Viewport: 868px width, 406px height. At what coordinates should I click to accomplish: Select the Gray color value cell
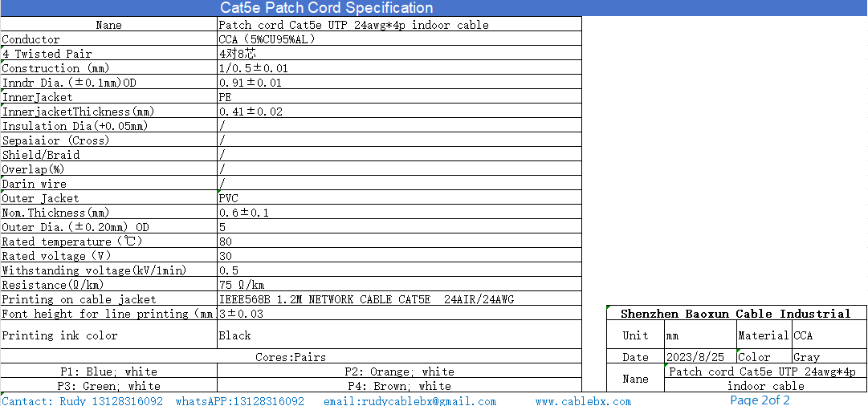click(806, 357)
